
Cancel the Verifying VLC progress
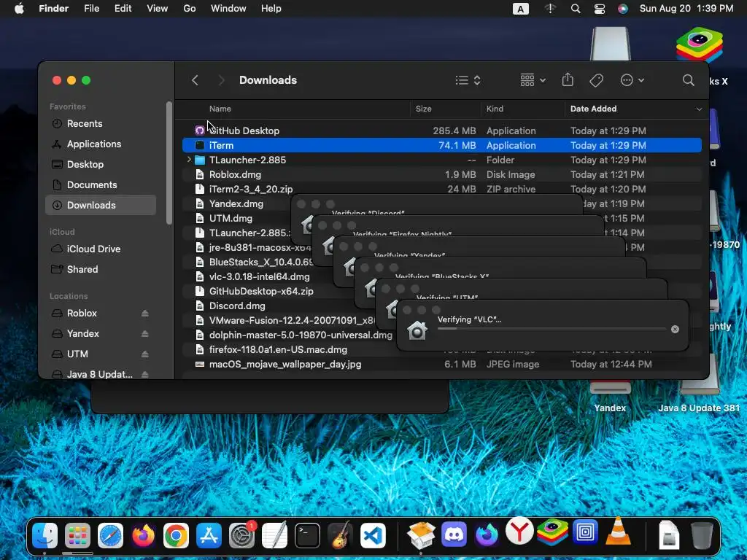675,329
